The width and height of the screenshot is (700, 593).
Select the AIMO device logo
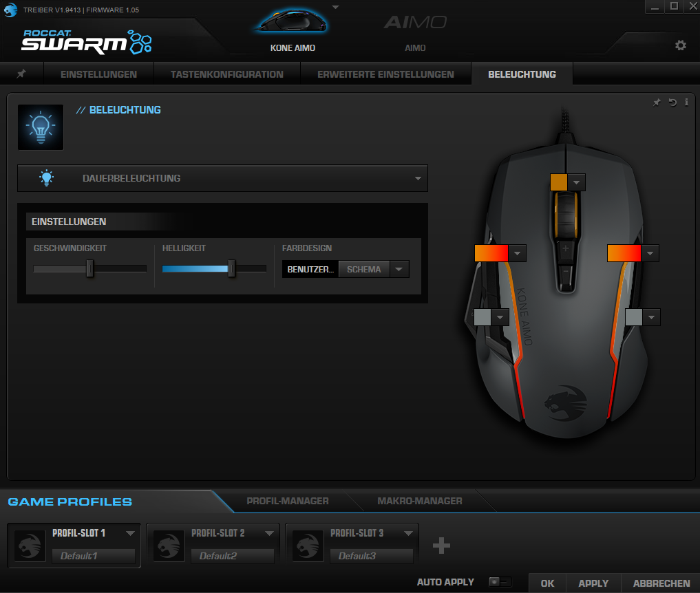point(415,22)
